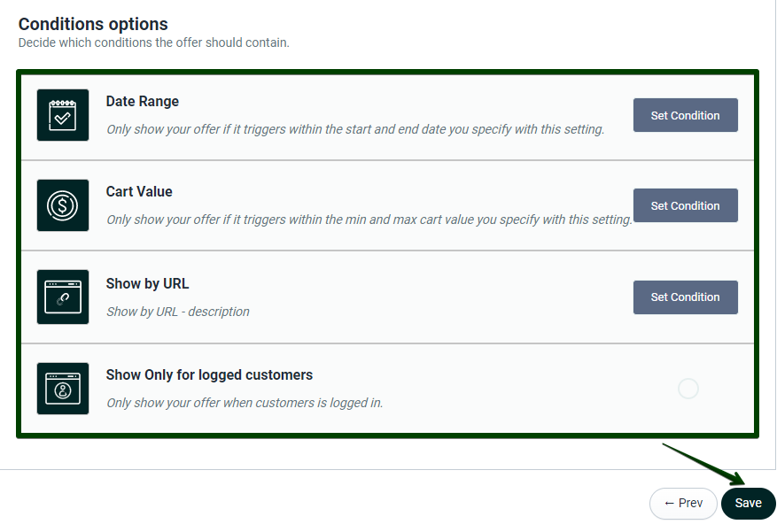Enable Show Only for logged customers
777x532 pixels.
(x=688, y=389)
